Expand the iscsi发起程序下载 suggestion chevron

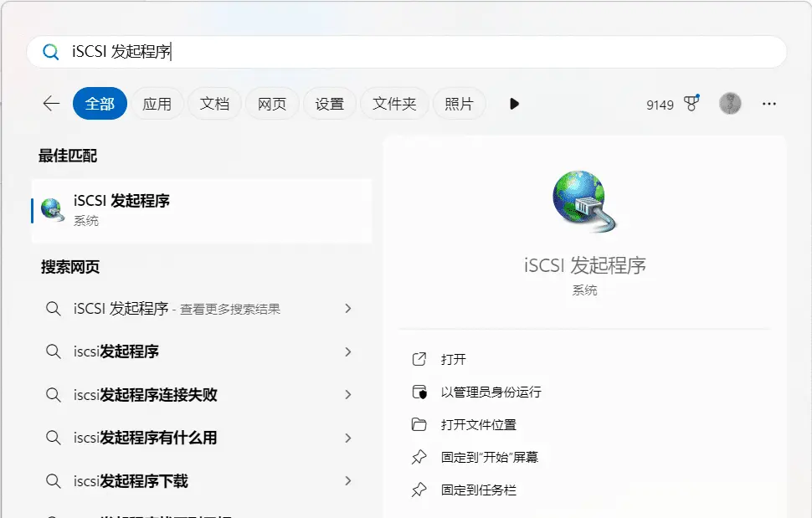[348, 480]
